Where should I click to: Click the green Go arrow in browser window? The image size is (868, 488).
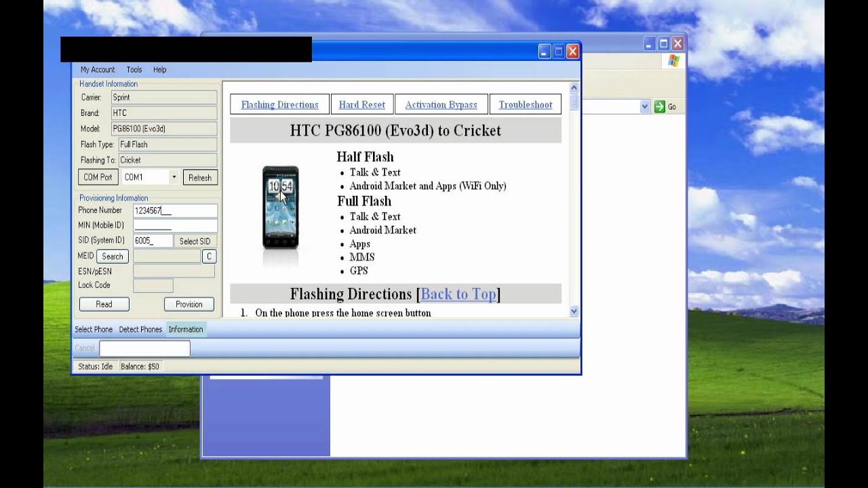pyautogui.click(x=659, y=106)
